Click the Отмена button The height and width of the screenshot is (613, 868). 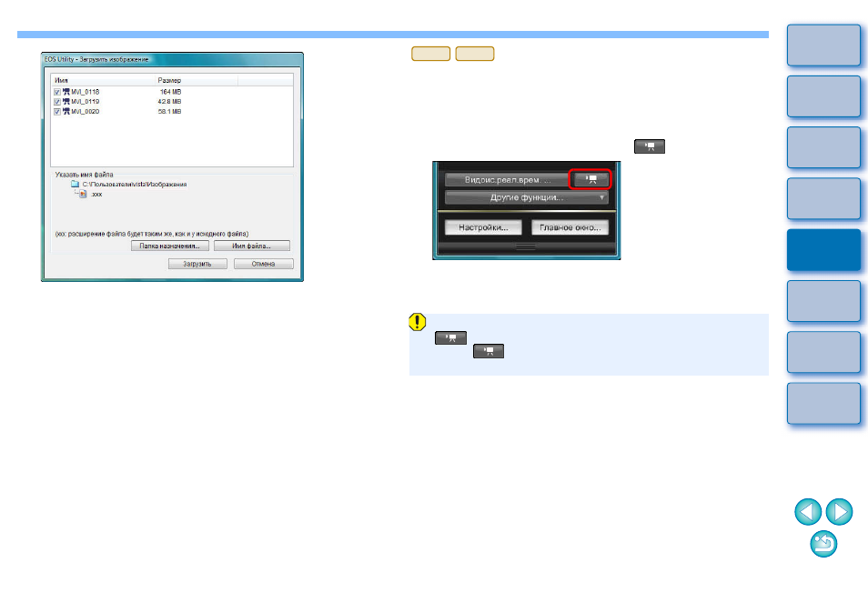[x=264, y=264]
